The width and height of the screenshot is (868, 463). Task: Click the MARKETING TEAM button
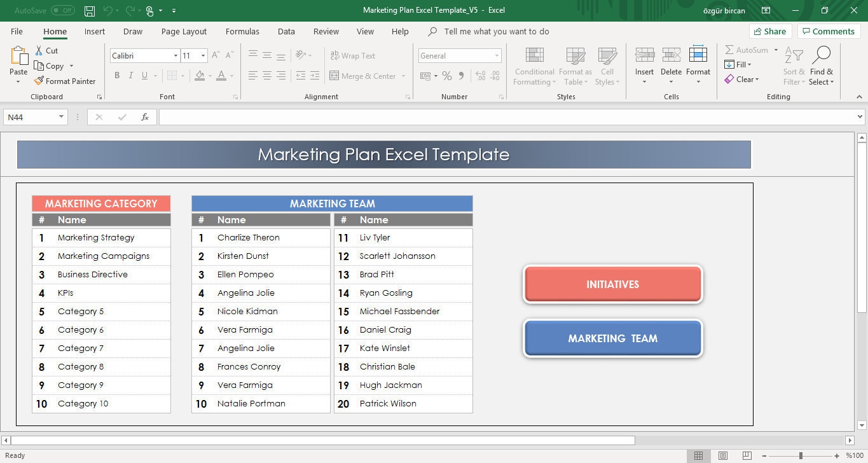612,338
